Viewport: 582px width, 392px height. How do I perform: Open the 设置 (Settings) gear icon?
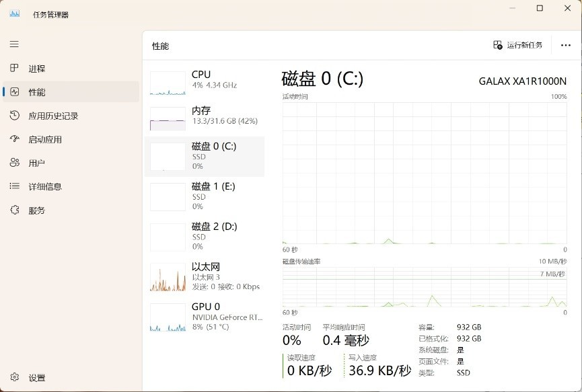pyautogui.click(x=15, y=377)
